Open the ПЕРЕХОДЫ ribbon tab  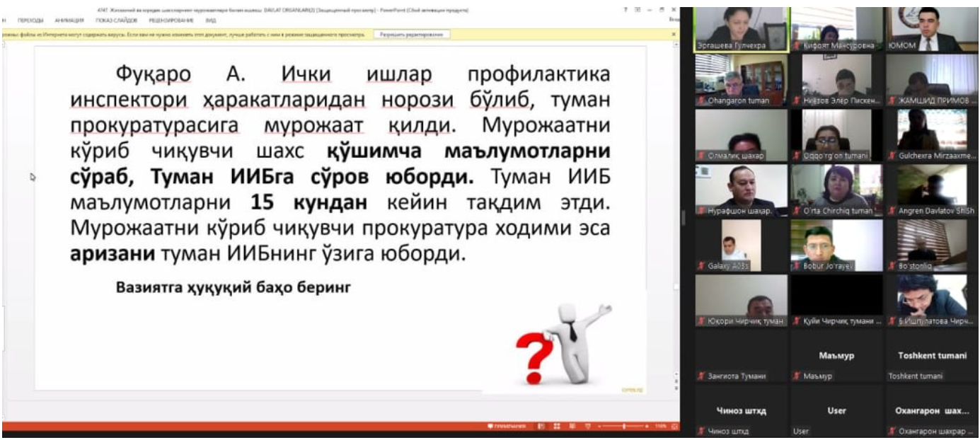(x=30, y=21)
